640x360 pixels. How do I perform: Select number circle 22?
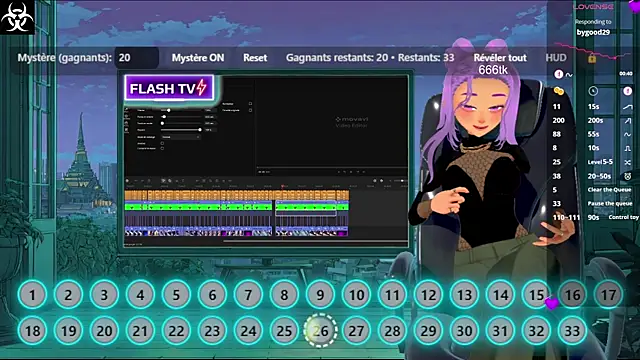pyautogui.click(x=176, y=330)
